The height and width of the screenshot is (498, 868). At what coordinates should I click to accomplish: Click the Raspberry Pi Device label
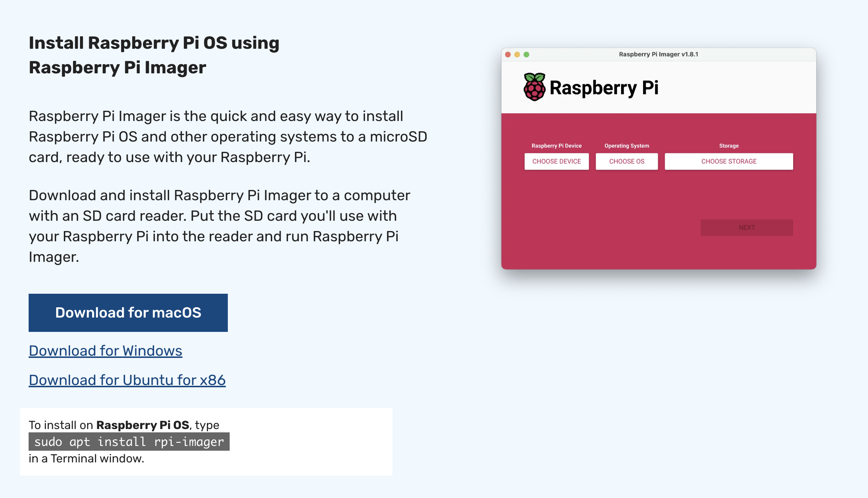pyautogui.click(x=557, y=146)
